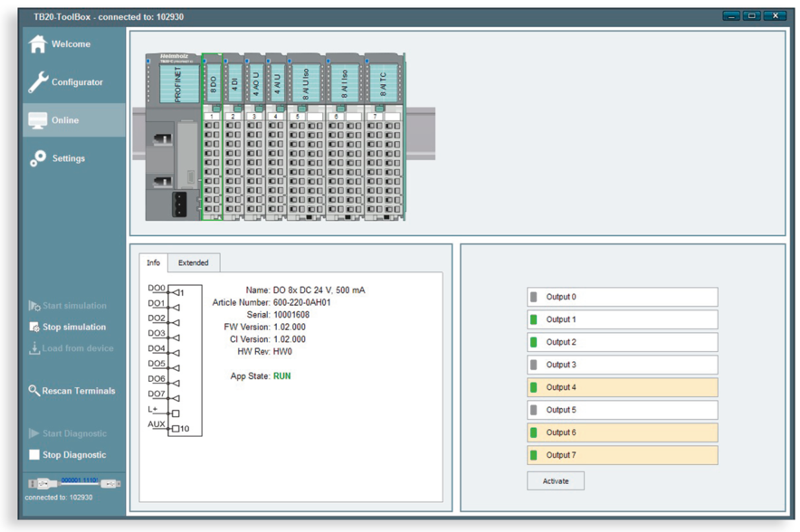Select the PROFINET coupler module
This screenshot has height=532, width=800.
(x=173, y=137)
